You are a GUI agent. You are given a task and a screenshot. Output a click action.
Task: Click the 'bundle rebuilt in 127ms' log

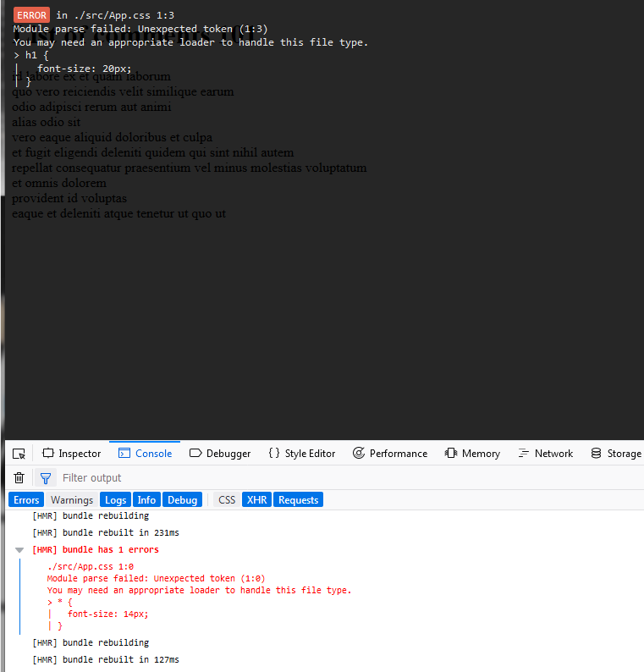tap(106, 659)
